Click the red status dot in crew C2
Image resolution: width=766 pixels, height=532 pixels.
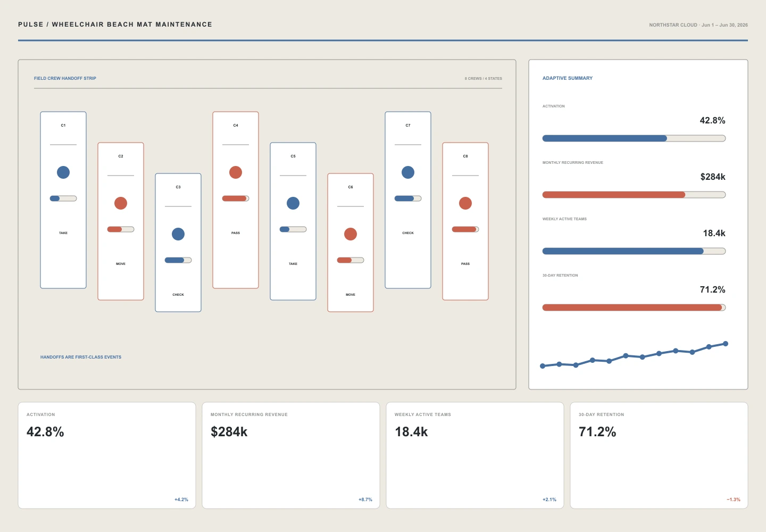click(x=121, y=203)
